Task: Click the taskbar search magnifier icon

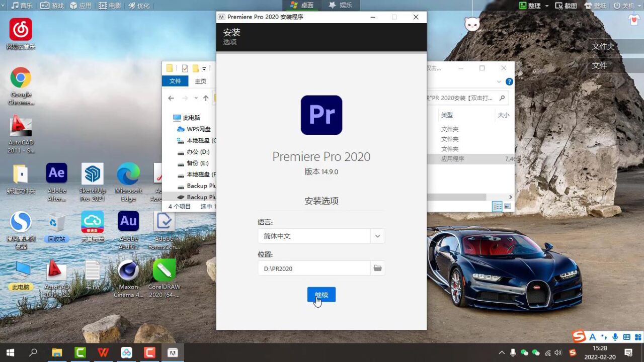Action: [33, 352]
